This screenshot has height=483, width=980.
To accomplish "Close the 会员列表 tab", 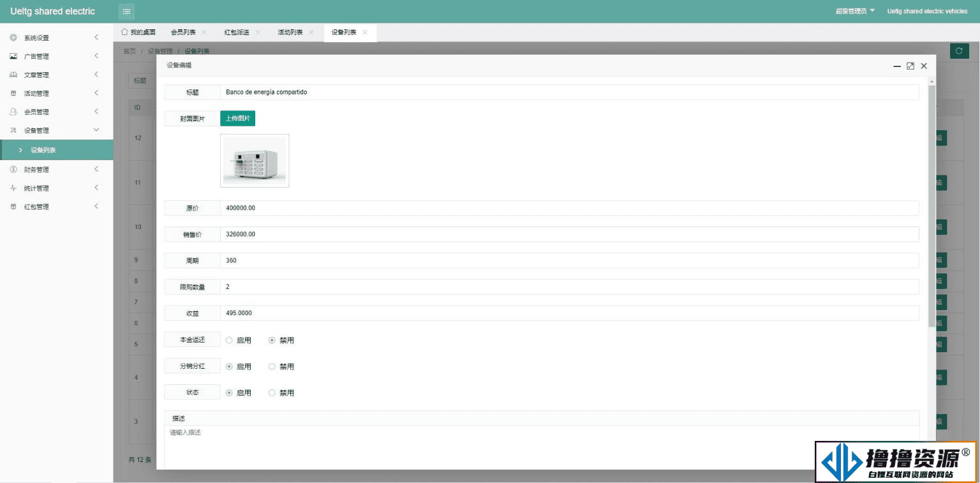I will [x=204, y=32].
